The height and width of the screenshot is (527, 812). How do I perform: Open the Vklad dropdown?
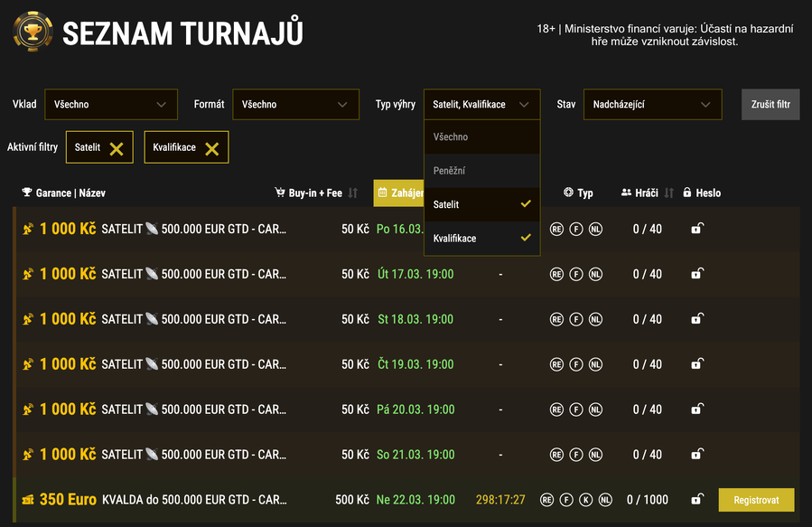tap(110, 104)
